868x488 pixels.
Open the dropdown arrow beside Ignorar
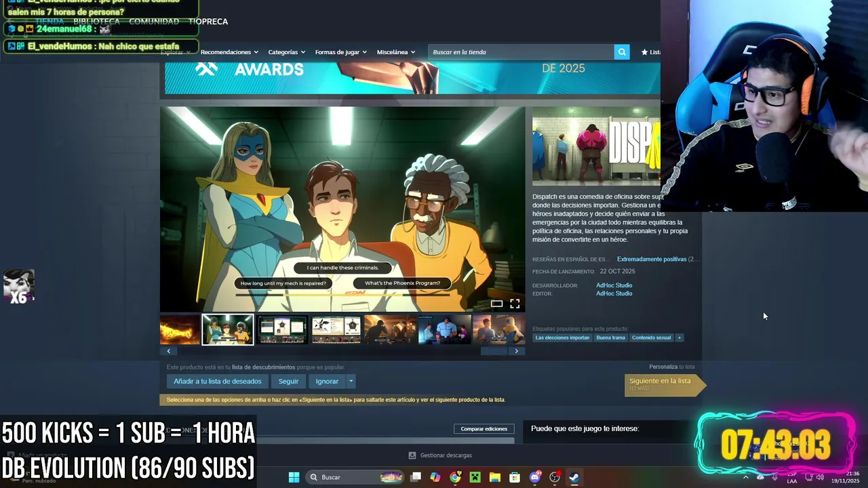[351, 382]
